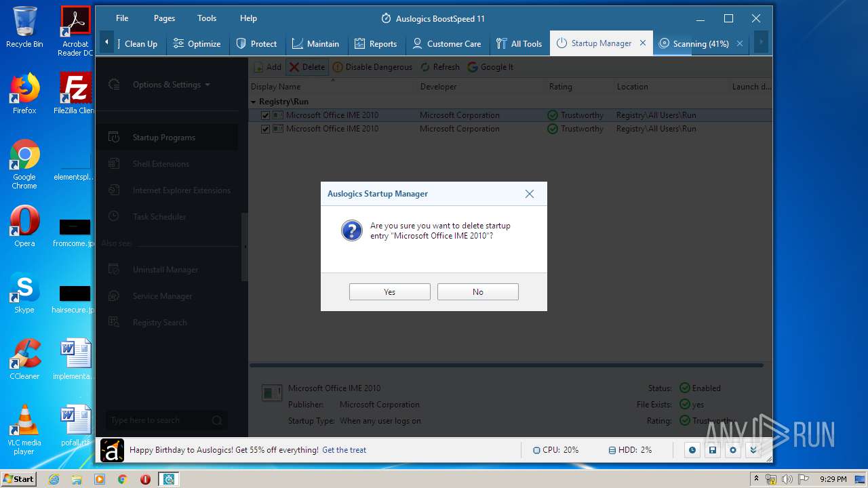The image size is (868, 488).
Task: Collapse the sidebar with splitter arrow
Action: point(245,247)
